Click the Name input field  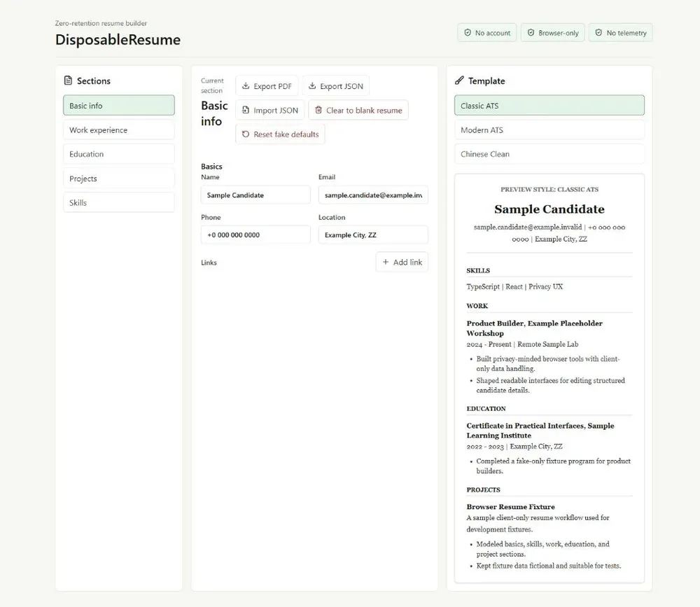click(255, 195)
